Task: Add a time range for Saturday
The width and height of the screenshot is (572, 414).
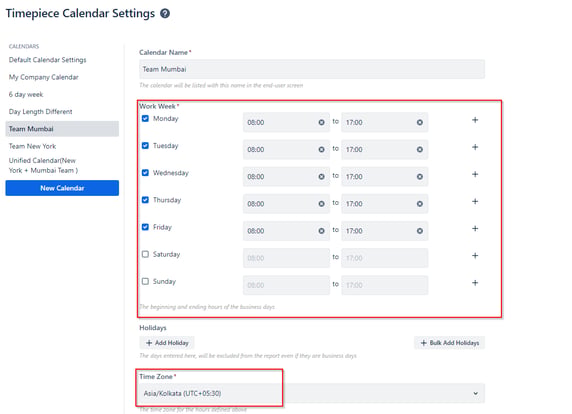Action: [x=475, y=256]
